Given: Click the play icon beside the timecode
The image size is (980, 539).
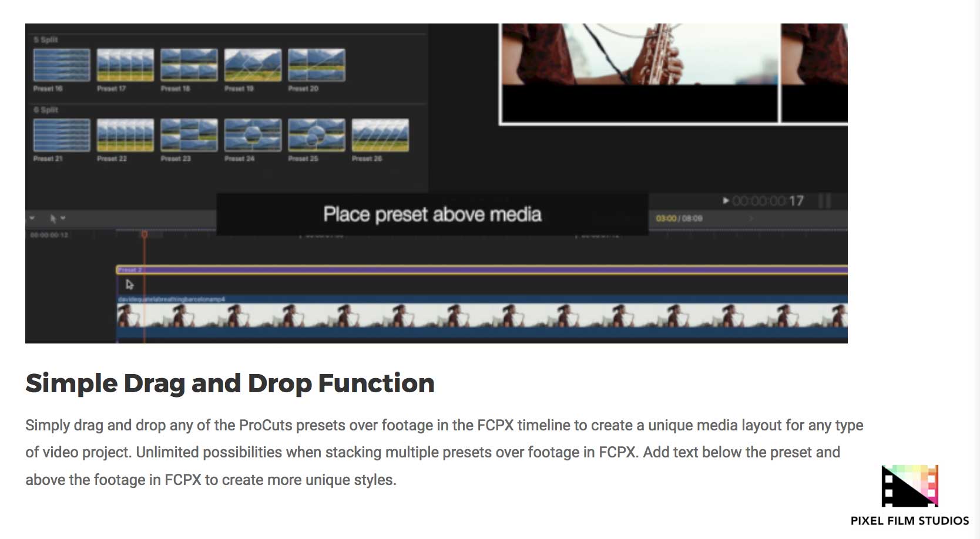Looking at the screenshot, I should click(x=726, y=201).
